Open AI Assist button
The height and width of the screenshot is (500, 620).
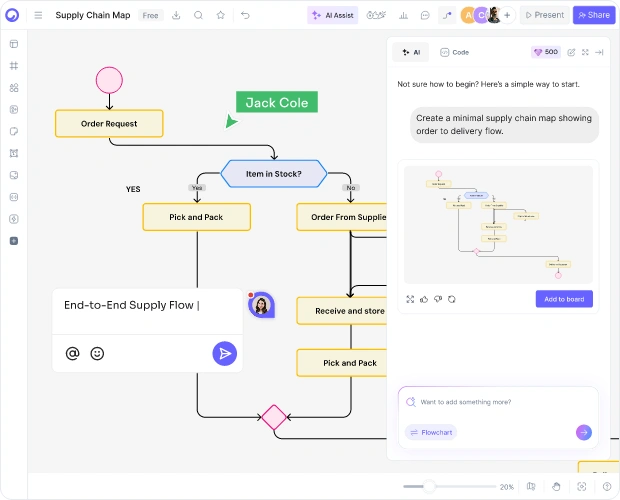pyautogui.click(x=333, y=15)
